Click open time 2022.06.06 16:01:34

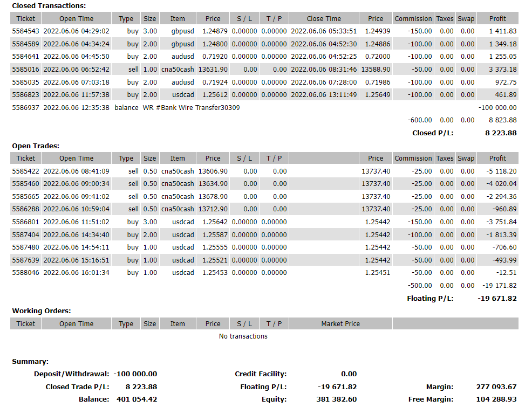click(76, 273)
